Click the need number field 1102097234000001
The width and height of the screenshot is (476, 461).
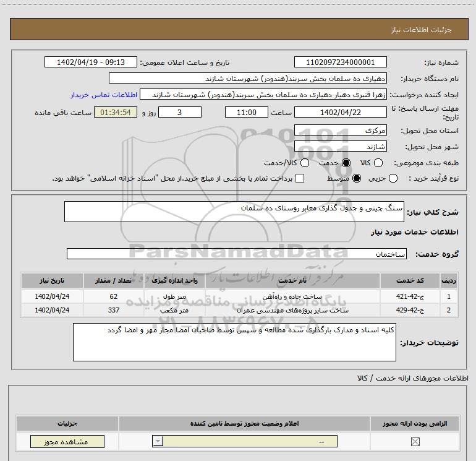(x=340, y=62)
